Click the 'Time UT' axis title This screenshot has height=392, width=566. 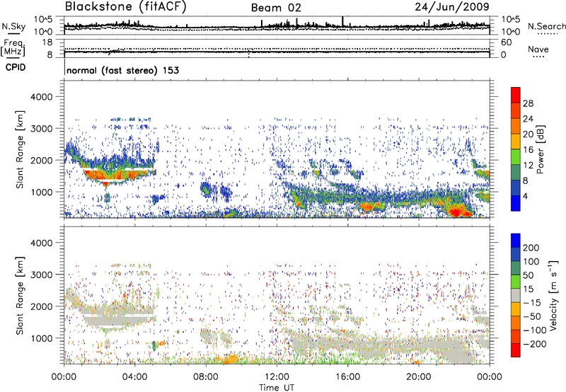pos(277,388)
